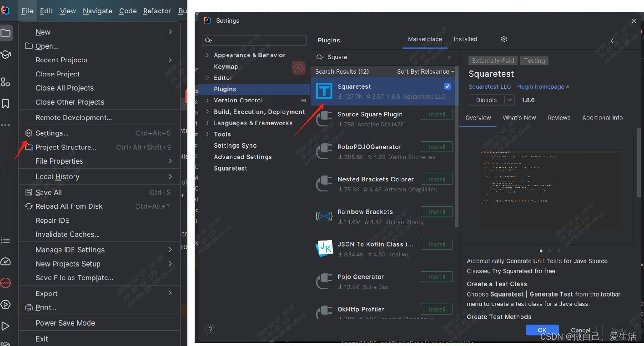Viewport: 644px width, 346px height.
Task: Install the Rainbow Brackets plugin
Action: click(437, 212)
